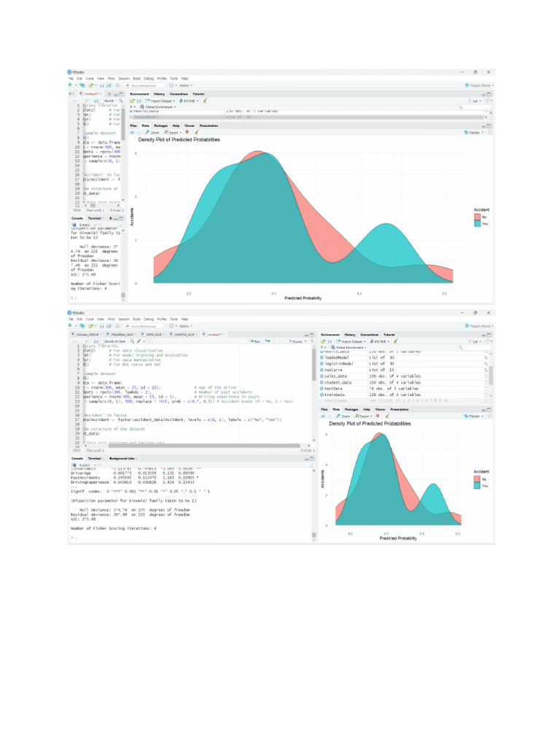
Task: Switch to the History tab in the upper window
Action: click(159, 94)
